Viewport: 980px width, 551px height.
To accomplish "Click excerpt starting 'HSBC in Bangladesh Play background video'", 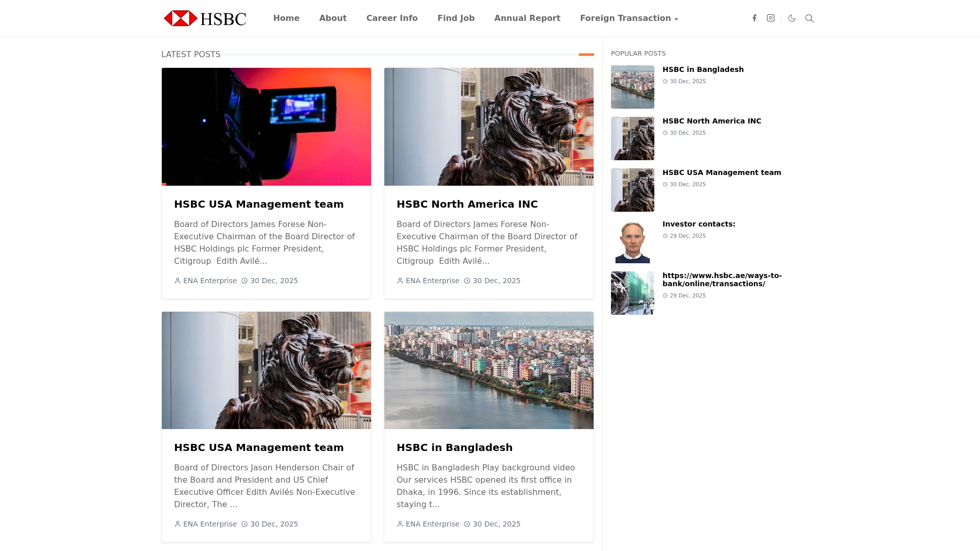I will click(485, 486).
